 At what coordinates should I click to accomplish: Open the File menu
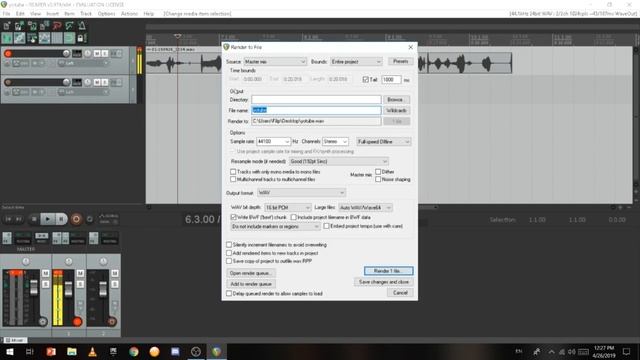7,14
